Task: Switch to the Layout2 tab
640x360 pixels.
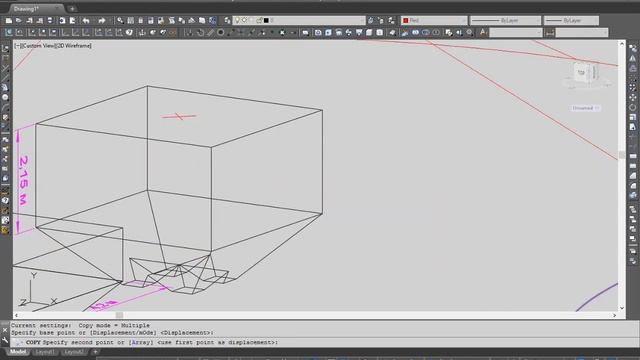Action: [74, 352]
